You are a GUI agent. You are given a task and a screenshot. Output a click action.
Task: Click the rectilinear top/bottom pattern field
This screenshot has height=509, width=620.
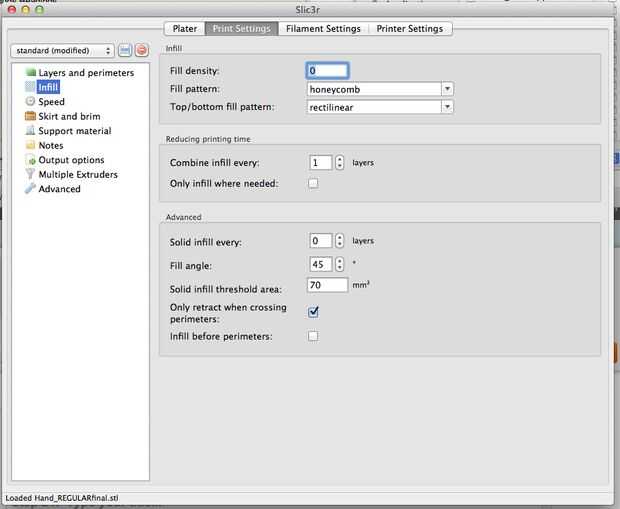(374, 107)
